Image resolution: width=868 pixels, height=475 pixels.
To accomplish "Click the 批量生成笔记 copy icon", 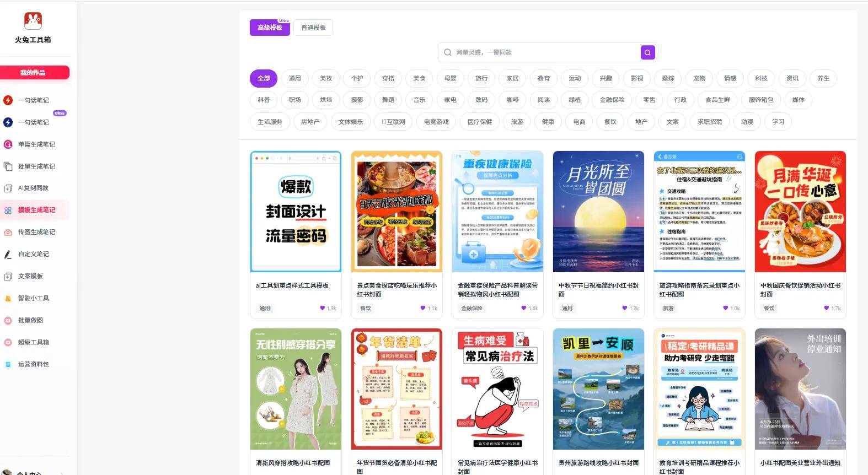I will click(8, 166).
